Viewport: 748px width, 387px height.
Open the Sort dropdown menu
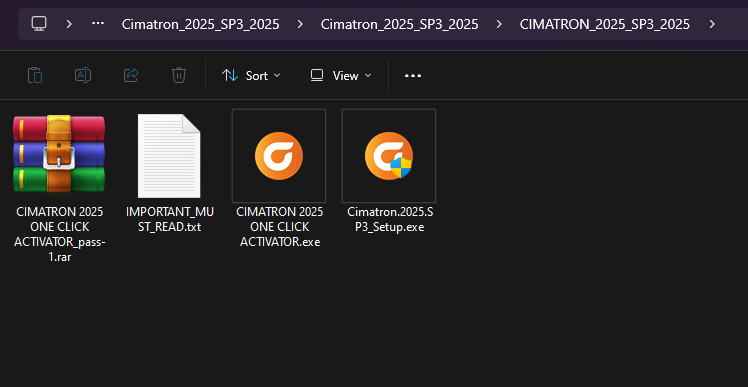tap(251, 75)
